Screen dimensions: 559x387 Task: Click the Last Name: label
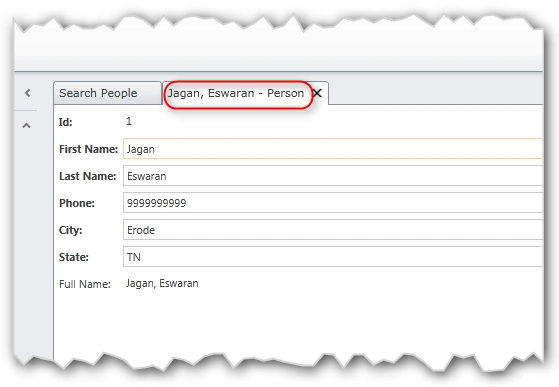(x=88, y=176)
